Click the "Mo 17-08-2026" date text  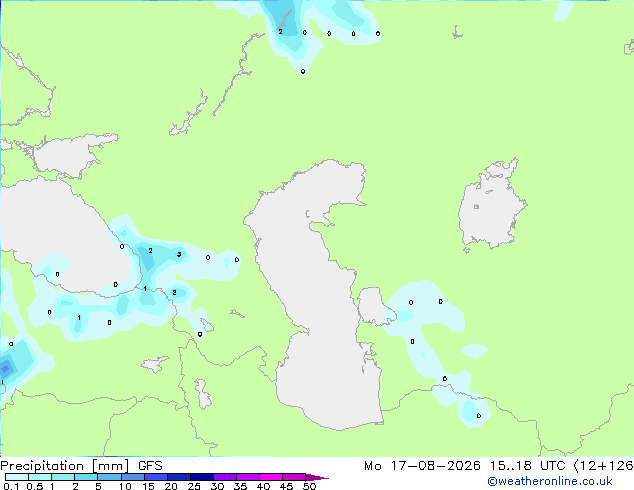coord(422,466)
